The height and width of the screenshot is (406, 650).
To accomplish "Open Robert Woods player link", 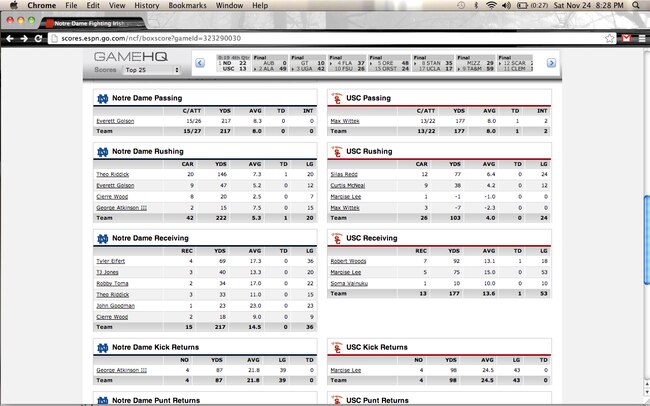I will (348, 261).
